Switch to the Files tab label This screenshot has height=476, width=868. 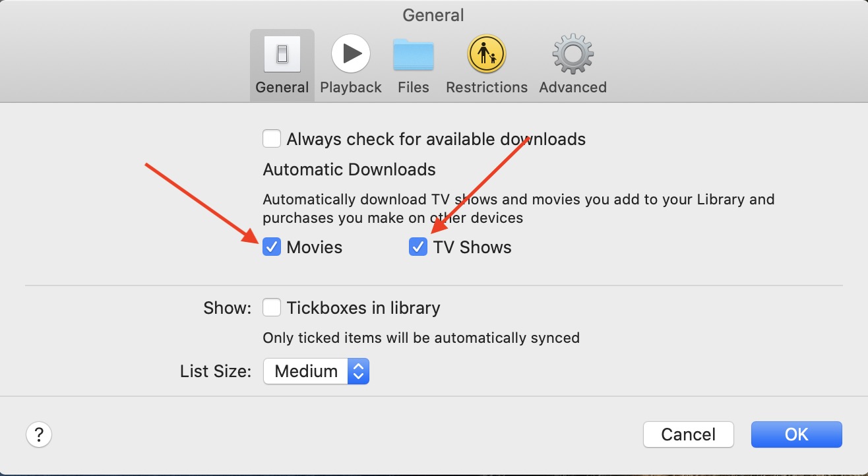(x=414, y=87)
